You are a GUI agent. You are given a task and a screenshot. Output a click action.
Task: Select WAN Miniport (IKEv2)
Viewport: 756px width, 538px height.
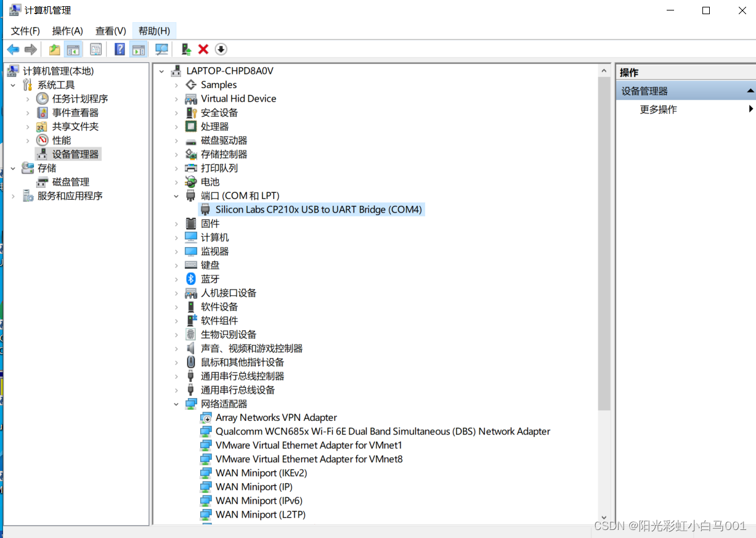tap(261, 473)
